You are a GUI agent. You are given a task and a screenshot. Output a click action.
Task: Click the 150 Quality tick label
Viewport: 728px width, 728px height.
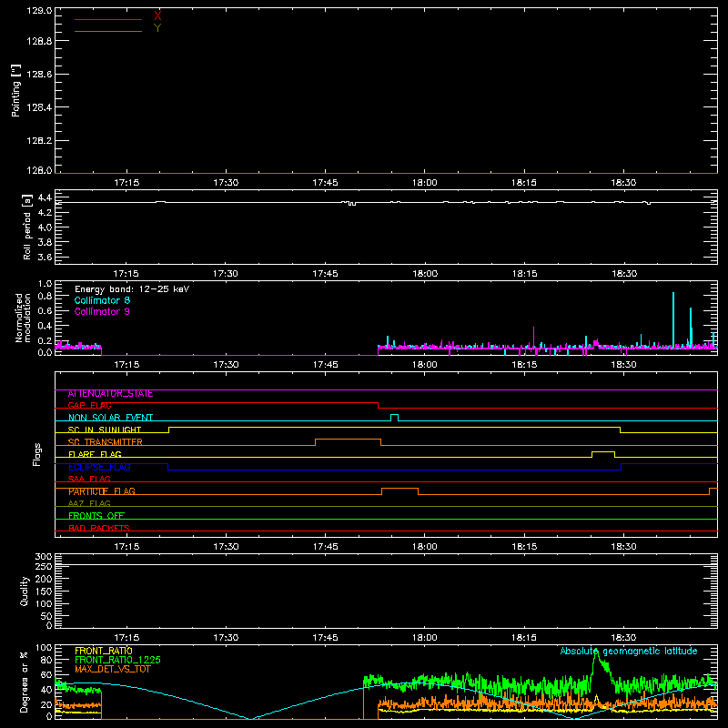coord(43,591)
